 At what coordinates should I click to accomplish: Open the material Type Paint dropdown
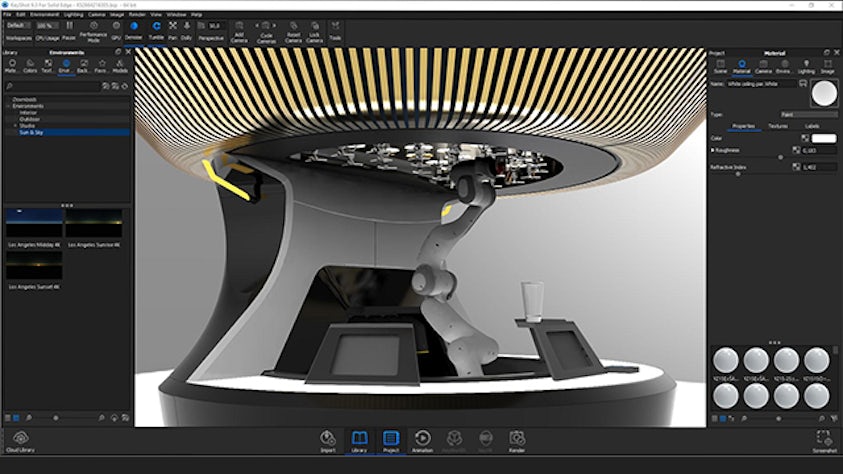click(808, 114)
